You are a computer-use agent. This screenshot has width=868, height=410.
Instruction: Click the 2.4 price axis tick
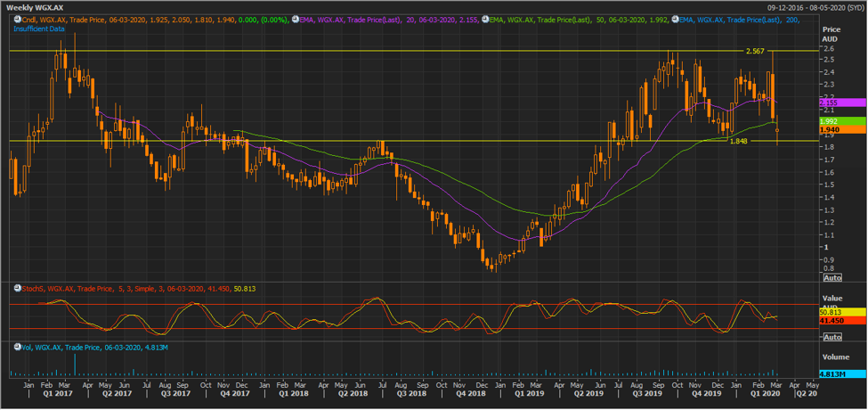828,72
